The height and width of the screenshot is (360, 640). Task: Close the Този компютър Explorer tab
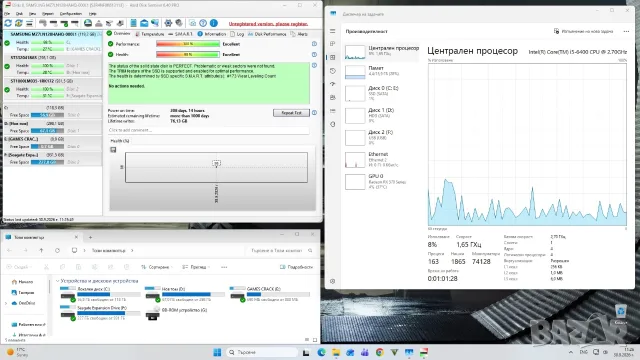pos(76,237)
